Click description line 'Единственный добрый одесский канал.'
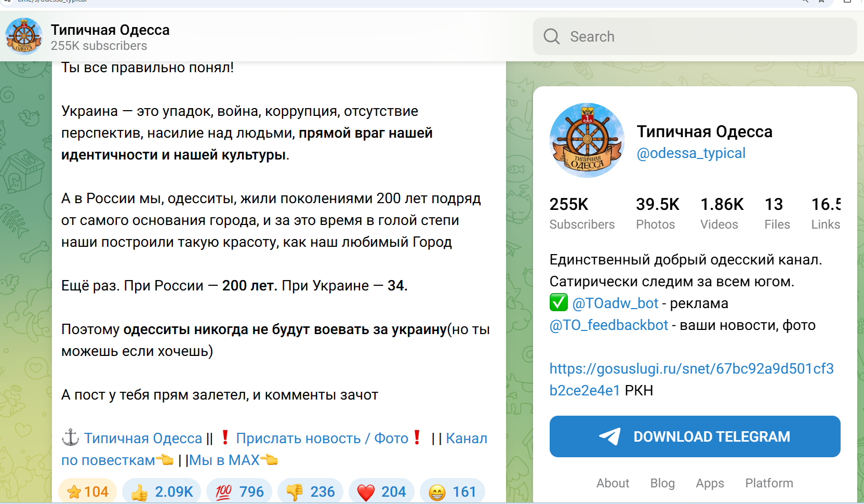 (x=686, y=260)
